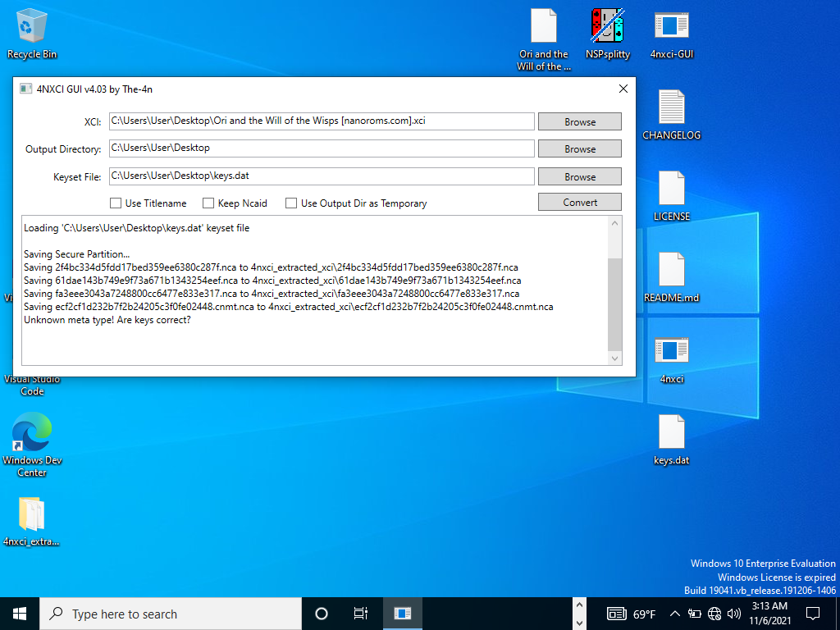Select the Visual Studio Code desktop icon
The image size is (840, 630).
pos(32,385)
